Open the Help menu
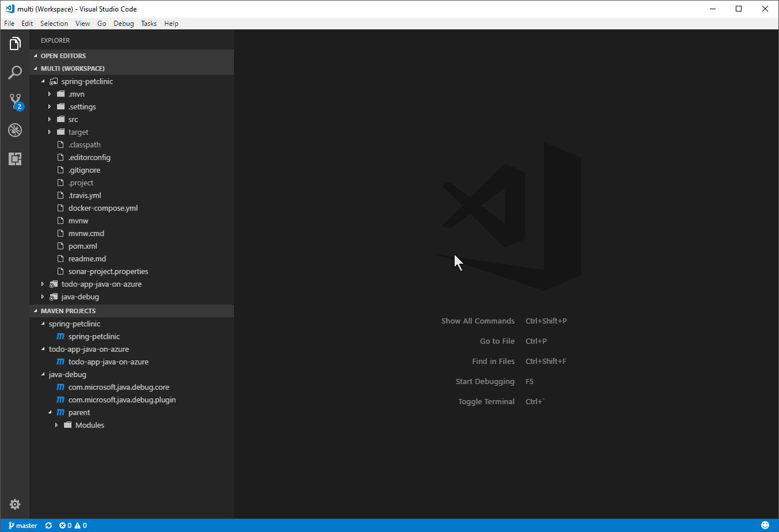The image size is (779, 532). (171, 24)
